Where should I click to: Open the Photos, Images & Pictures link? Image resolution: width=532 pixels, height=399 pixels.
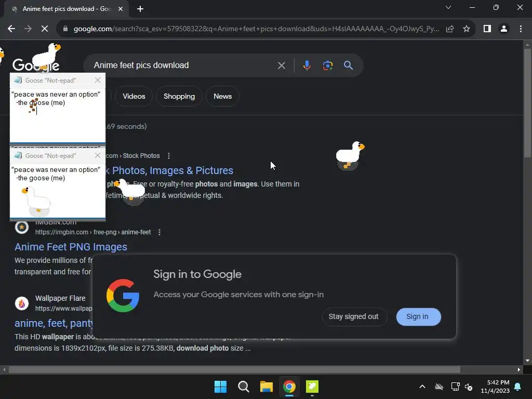[x=170, y=170]
